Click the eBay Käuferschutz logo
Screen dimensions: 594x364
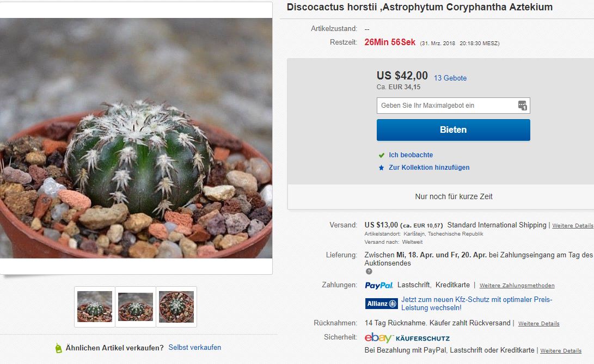[407, 338]
